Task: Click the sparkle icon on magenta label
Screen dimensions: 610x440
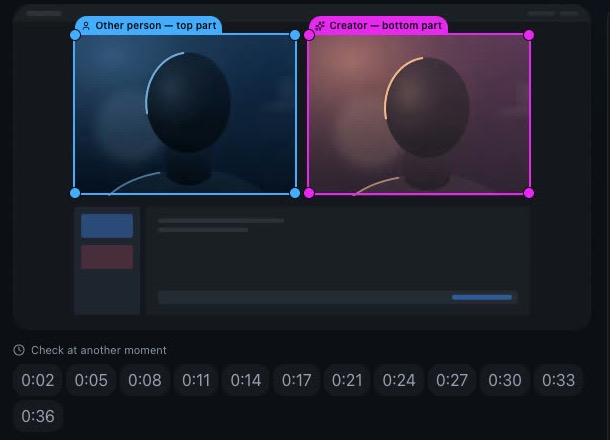Action: pos(320,26)
